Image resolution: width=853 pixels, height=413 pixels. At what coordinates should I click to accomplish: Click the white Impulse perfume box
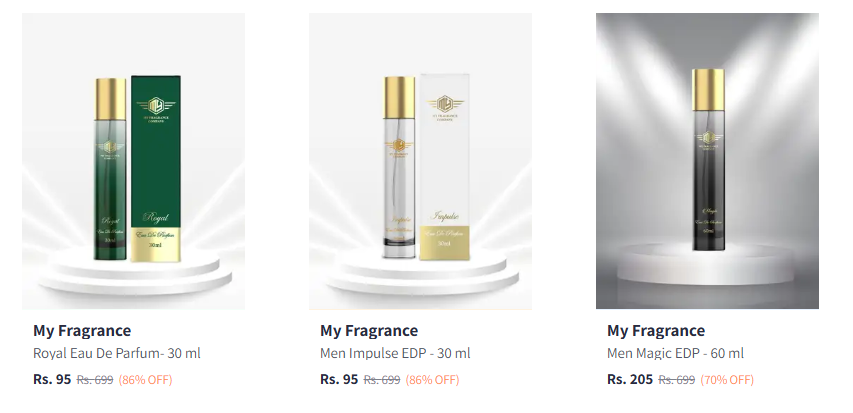444,167
